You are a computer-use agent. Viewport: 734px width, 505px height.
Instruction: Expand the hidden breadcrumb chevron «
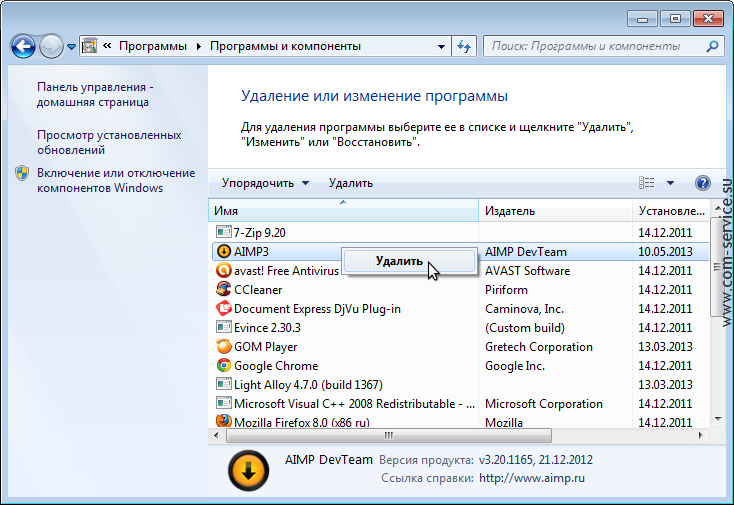[x=107, y=45]
